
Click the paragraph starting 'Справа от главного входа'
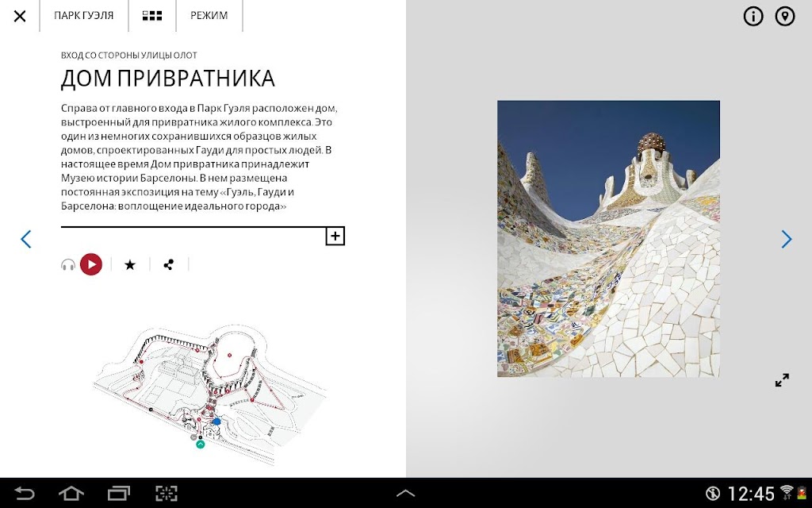click(x=200, y=157)
